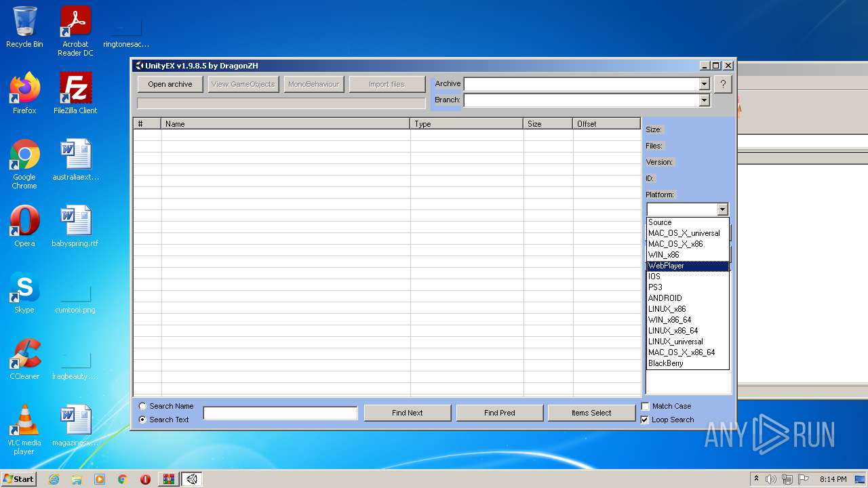Image resolution: width=868 pixels, height=488 pixels.
Task: Click the Find Next button
Action: (408, 413)
